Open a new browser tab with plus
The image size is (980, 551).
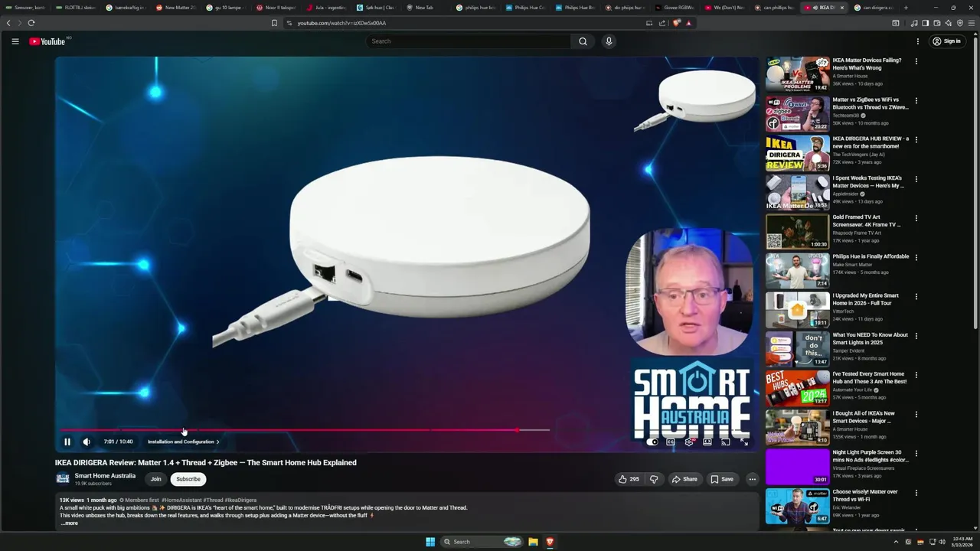point(906,8)
